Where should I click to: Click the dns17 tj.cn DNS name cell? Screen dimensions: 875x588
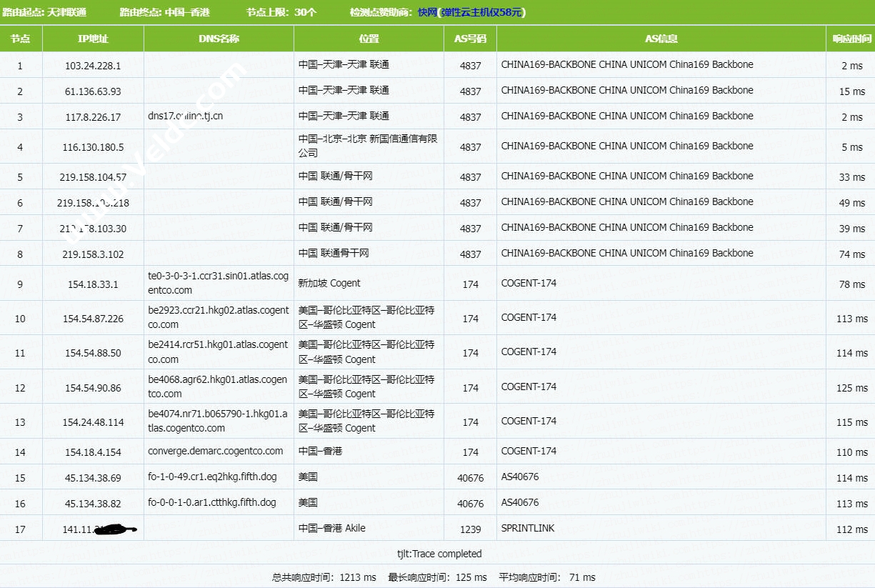[x=186, y=116]
